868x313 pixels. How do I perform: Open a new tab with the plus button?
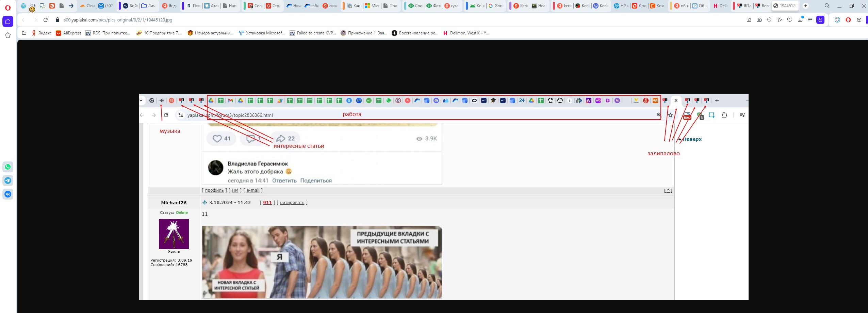click(806, 6)
